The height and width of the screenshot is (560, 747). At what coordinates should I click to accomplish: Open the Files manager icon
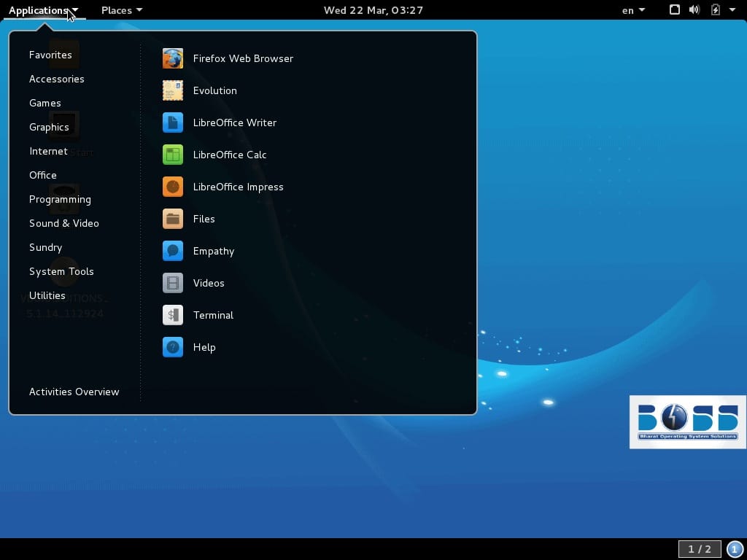tap(172, 219)
